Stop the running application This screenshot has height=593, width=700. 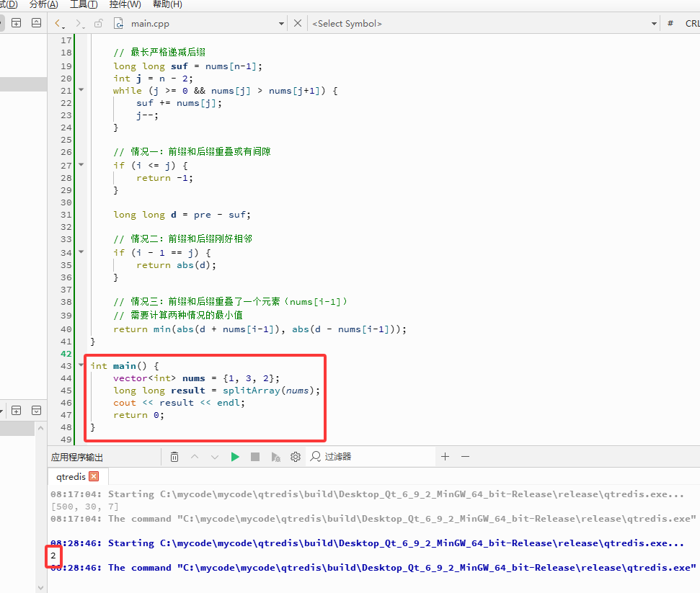point(255,457)
